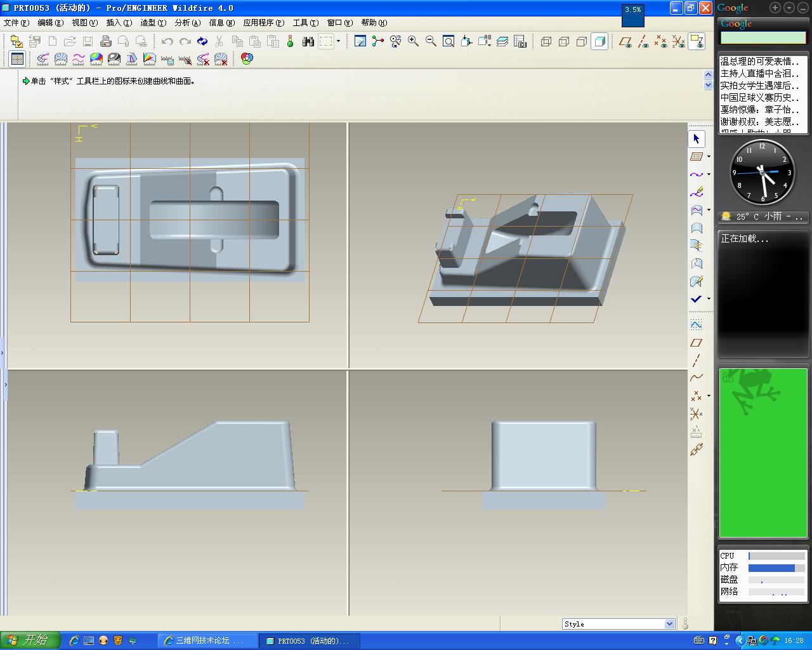Click the Print icon
The height and width of the screenshot is (650, 812).
pyautogui.click(x=106, y=41)
